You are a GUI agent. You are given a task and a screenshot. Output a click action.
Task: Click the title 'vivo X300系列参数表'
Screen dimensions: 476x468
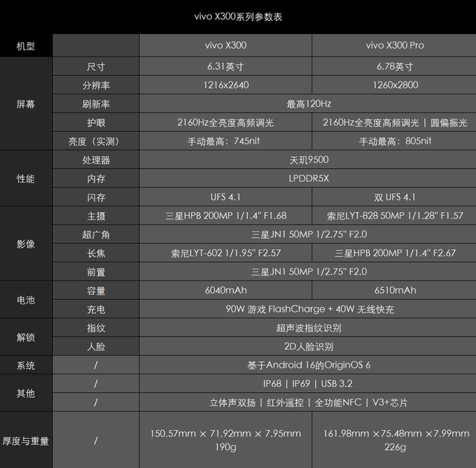pyautogui.click(x=238, y=16)
